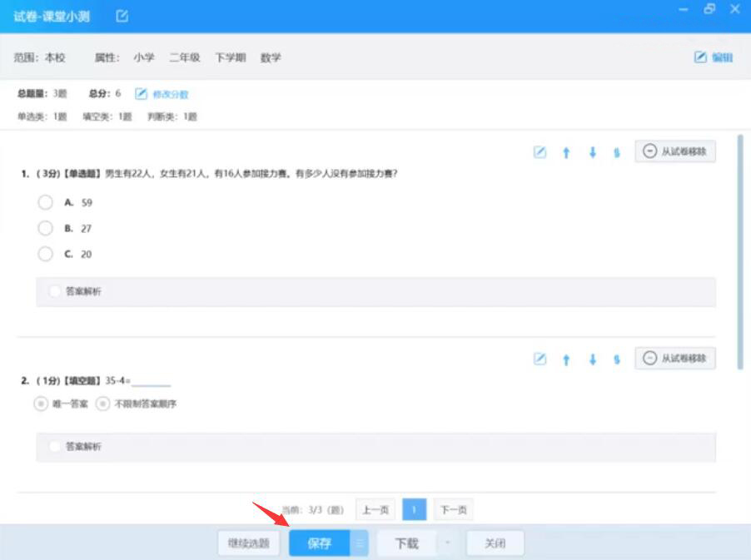Image resolution: width=751 pixels, height=560 pixels.
Task: Select the 唯一答案 radio option
Action: (41, 404)
